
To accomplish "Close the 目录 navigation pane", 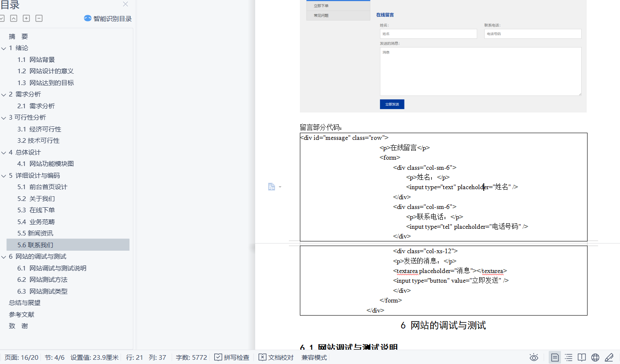I will coord(125,4).
